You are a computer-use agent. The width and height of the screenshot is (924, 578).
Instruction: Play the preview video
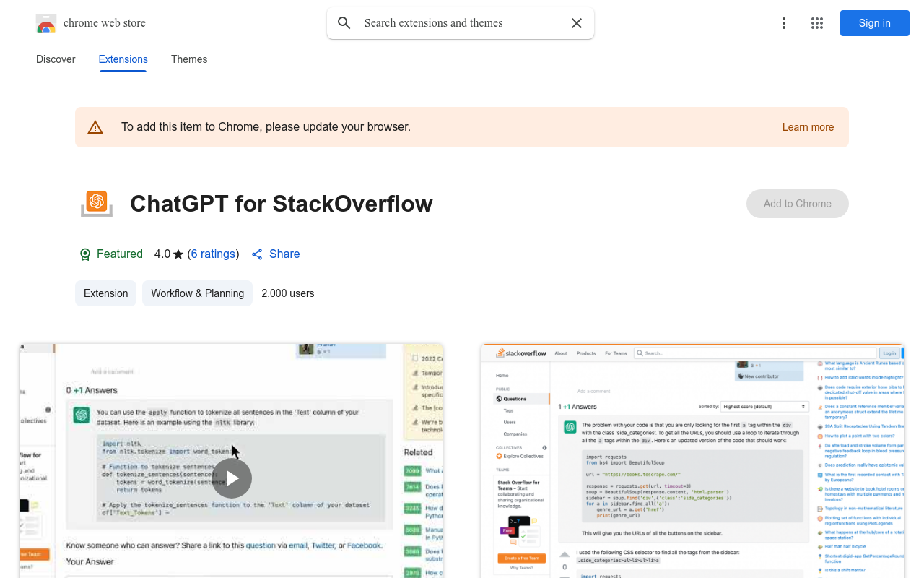232,478
